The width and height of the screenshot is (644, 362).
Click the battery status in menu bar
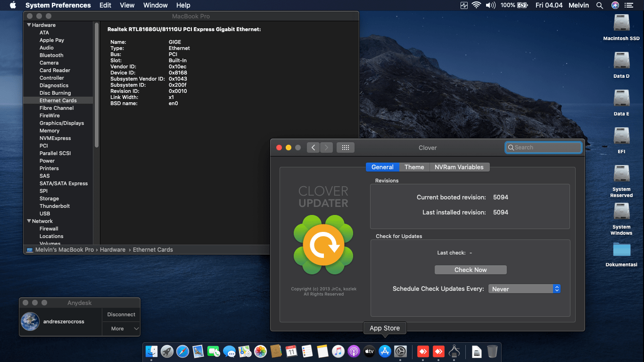(x=514, y=5)
